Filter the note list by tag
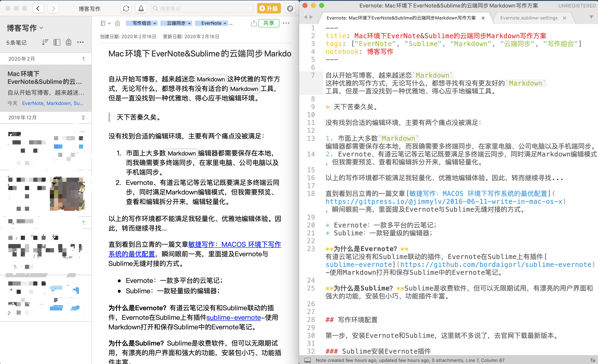598x364 pixels. 69,42
